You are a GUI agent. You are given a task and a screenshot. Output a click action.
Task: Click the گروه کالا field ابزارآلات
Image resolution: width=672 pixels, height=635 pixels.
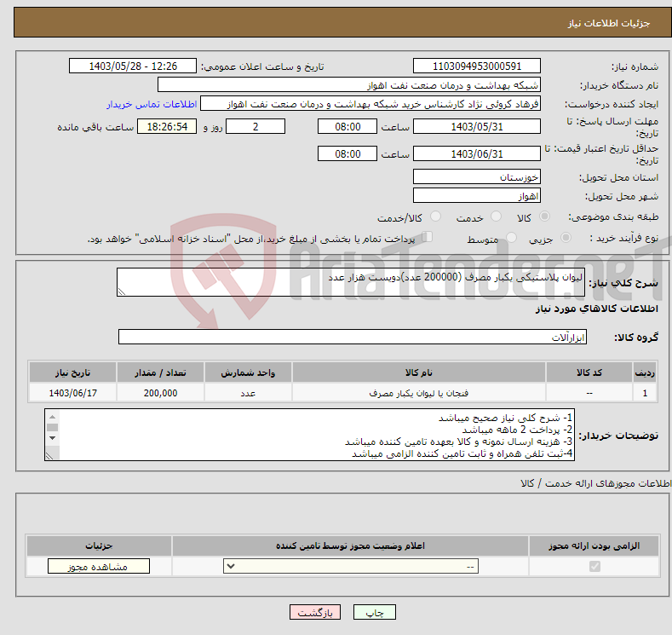353,337
